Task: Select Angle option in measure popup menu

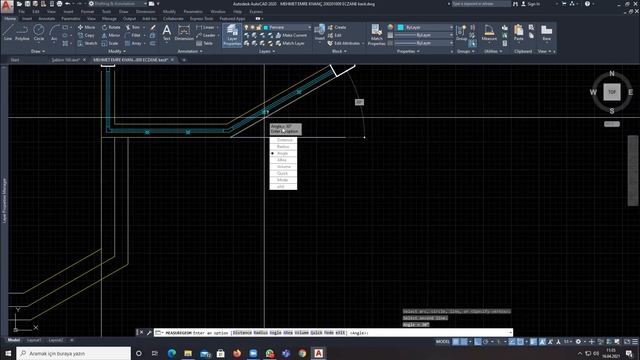Action: pos(283,153)
